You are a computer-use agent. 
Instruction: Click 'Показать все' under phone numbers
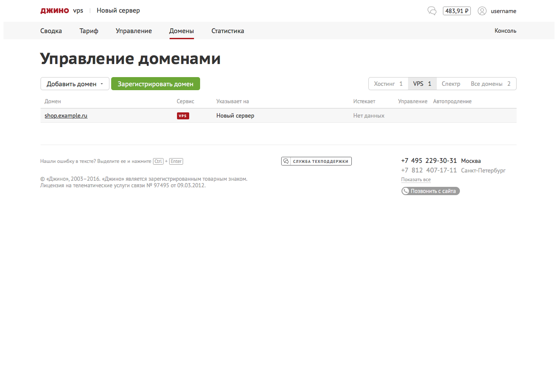coord(415,179)
